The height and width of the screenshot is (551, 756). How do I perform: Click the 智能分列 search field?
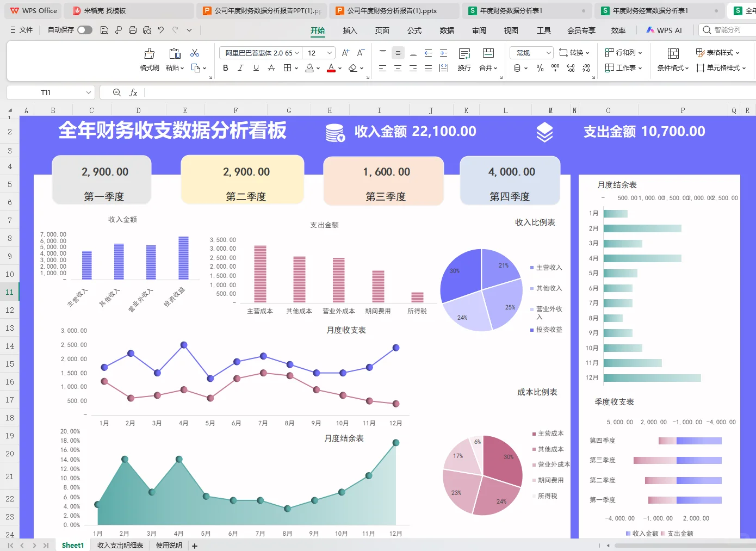pyautogui.click(x=727, y=30)
